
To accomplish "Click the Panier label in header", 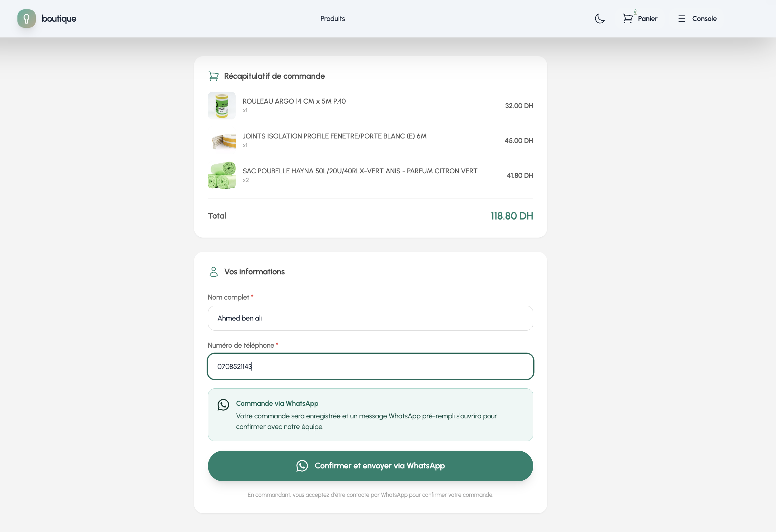I will coord(648,19).
